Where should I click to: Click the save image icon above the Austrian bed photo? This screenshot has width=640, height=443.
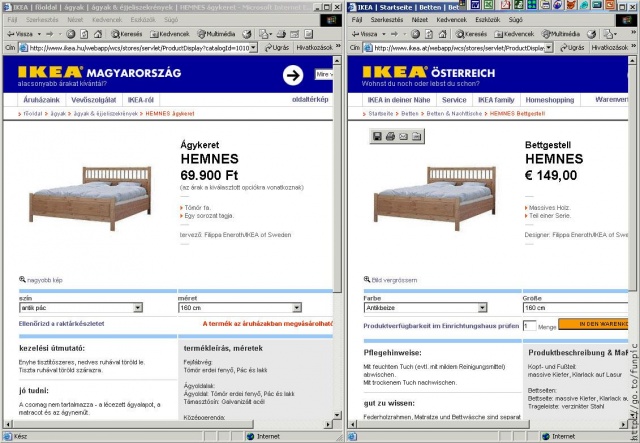(x=377, y=136)
